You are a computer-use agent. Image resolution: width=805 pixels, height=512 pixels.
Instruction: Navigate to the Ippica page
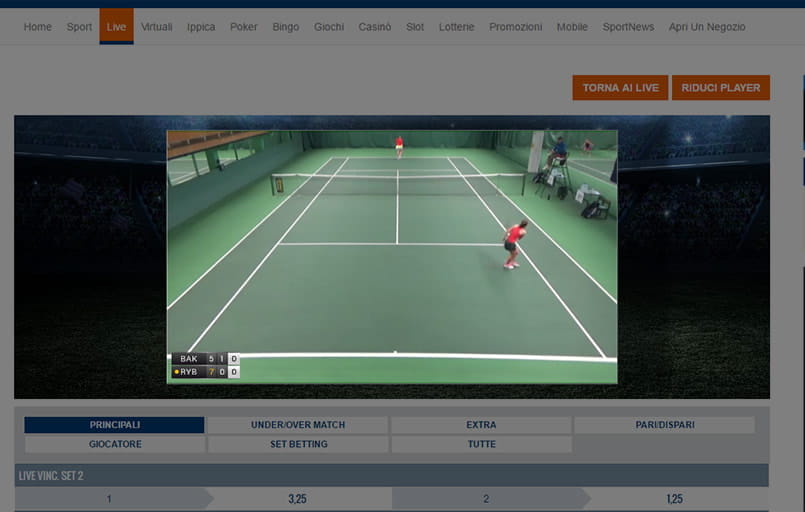tap(201, 27)
